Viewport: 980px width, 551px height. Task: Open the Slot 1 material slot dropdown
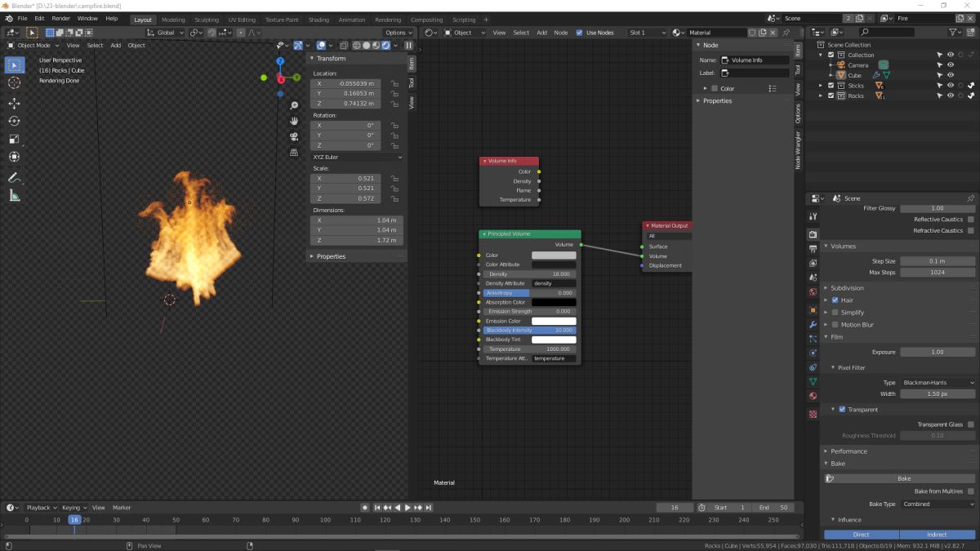(648, 33)
